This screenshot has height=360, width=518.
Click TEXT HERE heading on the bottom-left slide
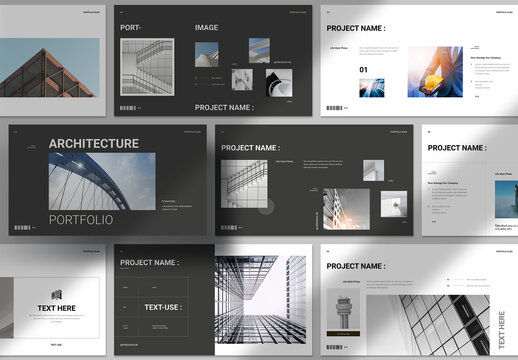point(57,308)
